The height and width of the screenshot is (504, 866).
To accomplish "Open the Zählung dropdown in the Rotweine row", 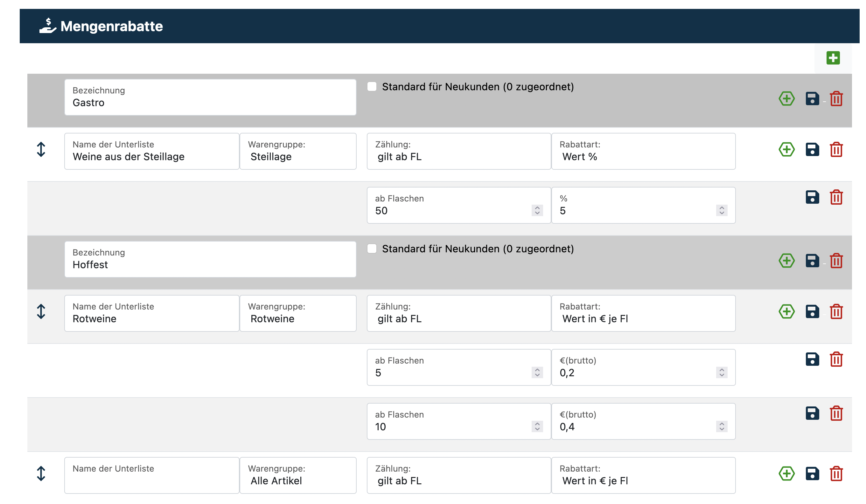I will pyautogui.click(x=458, y=313).
